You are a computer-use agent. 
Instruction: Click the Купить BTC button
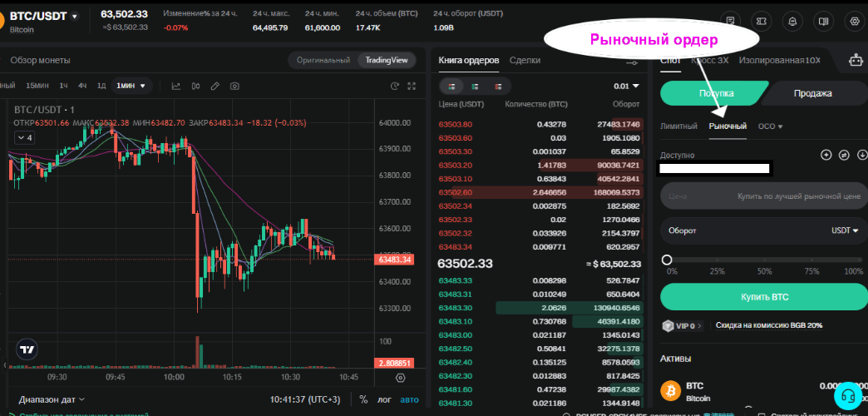point(764,297)
